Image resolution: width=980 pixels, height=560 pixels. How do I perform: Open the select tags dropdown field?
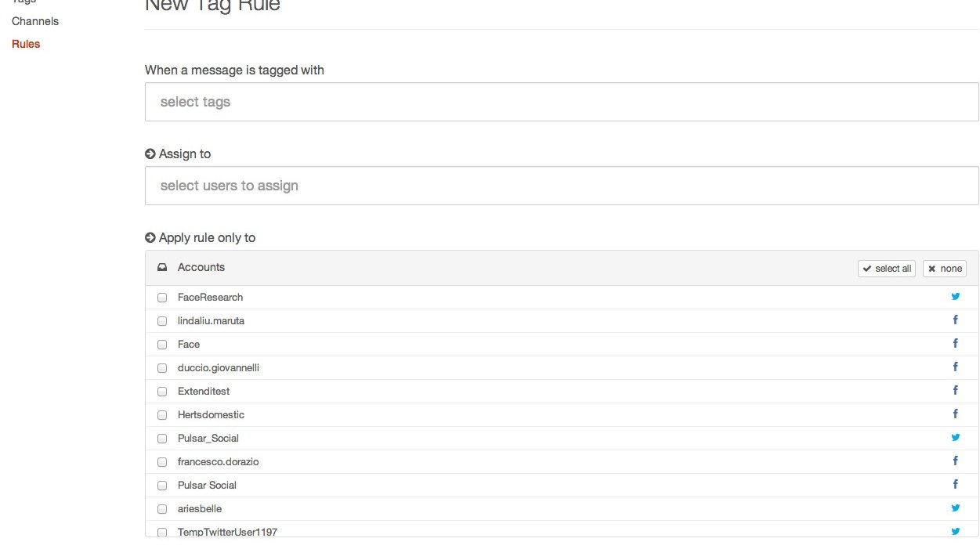[x=561, y=102]
